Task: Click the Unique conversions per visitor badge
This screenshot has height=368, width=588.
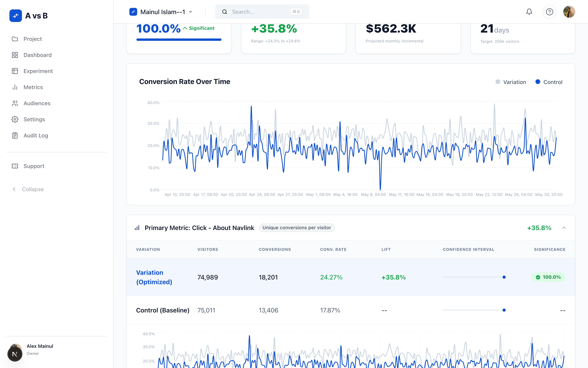Action: point(297,228)
